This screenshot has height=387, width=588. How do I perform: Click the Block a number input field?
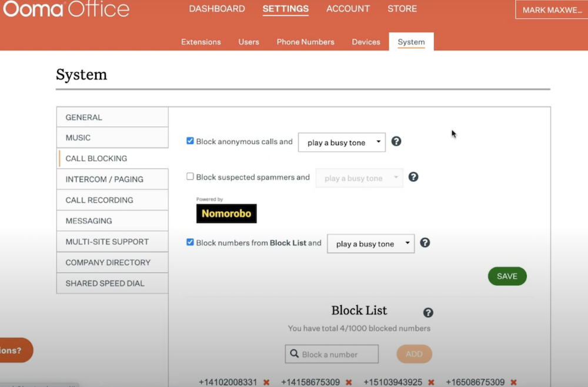click(x=331, y=353)
